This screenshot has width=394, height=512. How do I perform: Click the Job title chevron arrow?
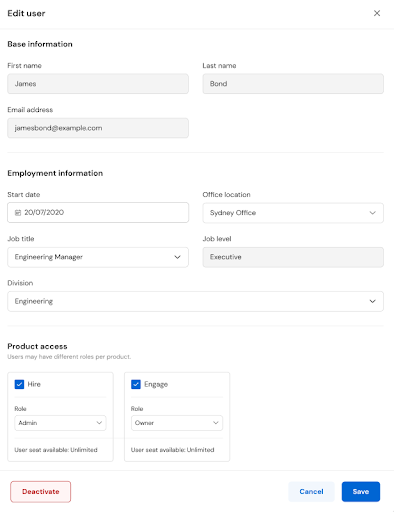point(177,257)
